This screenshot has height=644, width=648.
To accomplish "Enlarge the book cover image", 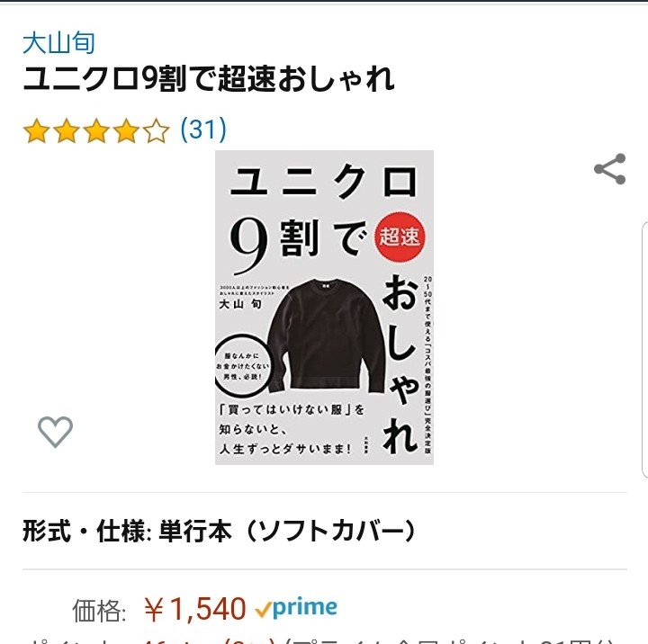I will click(324, 308).
